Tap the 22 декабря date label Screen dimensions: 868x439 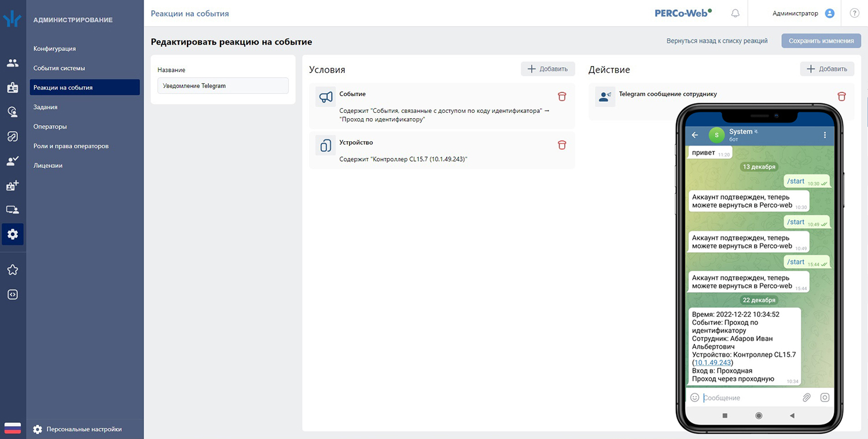pyautogui.click(x=759, y=300)
